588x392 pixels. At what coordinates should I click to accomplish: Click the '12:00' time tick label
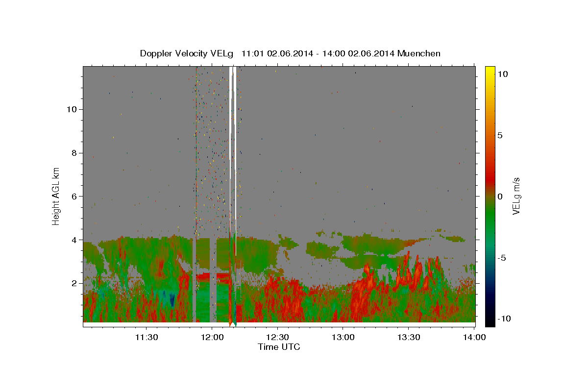pyautogui.click(x=212, y=337)
